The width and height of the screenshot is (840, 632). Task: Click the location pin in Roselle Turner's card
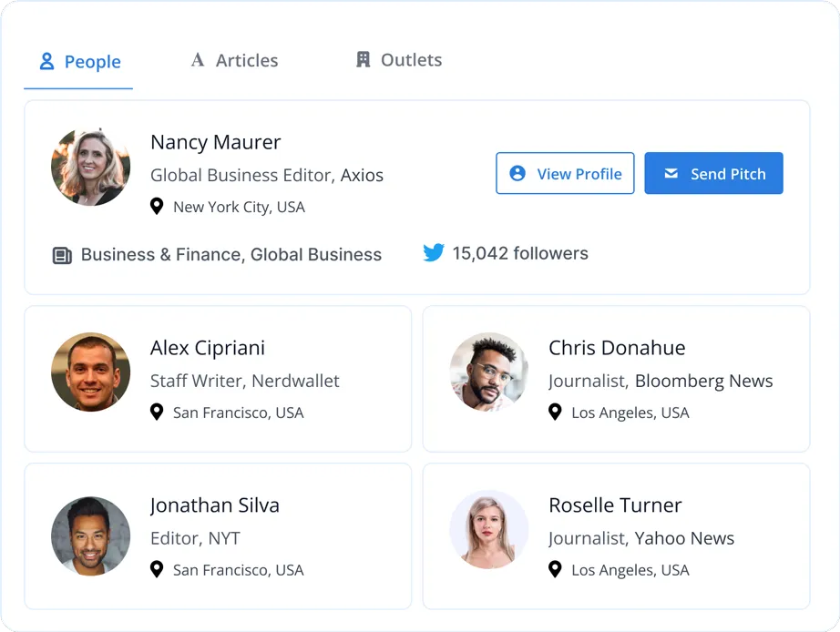coord(555,570)
